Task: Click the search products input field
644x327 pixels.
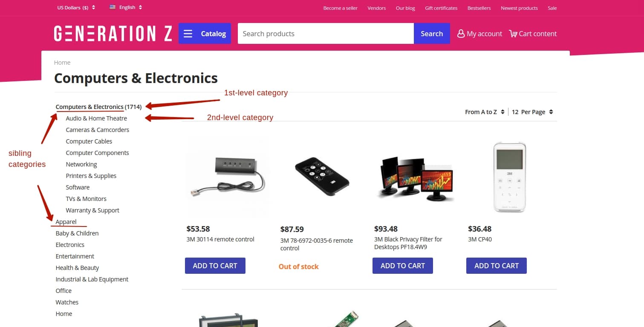Action: tap(326, 33)
